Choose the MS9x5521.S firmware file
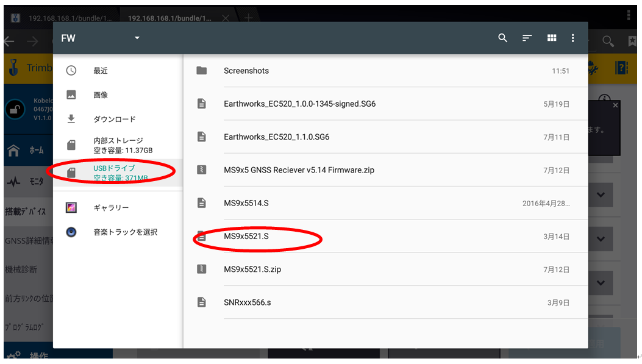The image size is (642, 364). coord(246,236)
